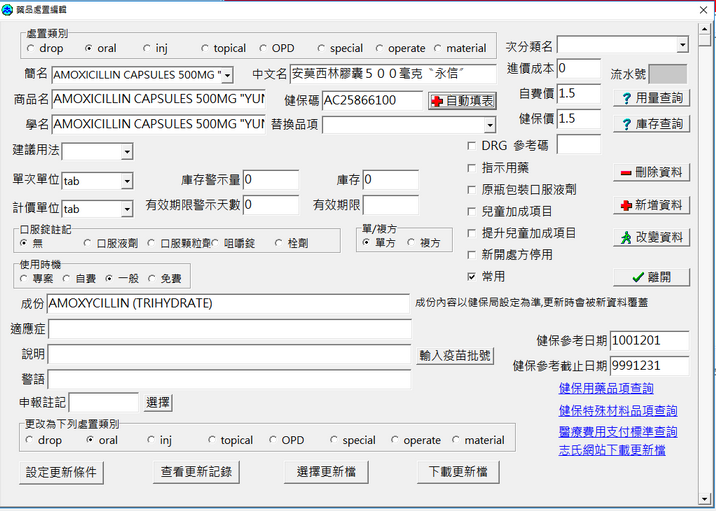
Task: Close the 藥品處置編輯 window
Action: (703, 10)
